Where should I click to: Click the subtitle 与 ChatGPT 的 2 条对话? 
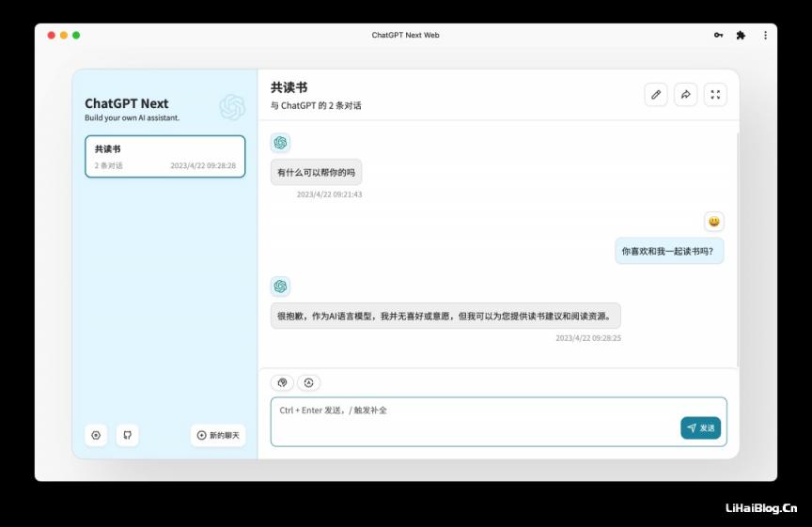316,105
